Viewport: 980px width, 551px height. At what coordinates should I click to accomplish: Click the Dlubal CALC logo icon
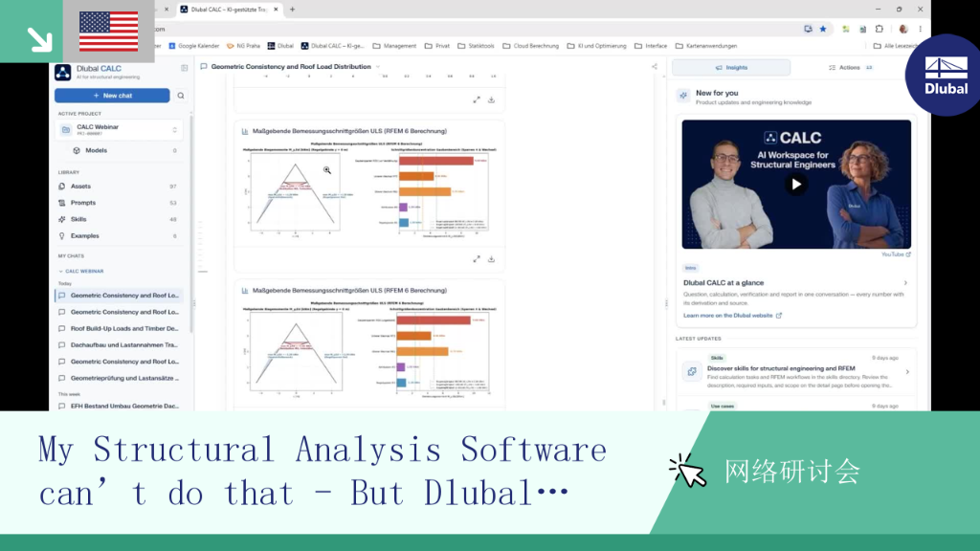[x=62, y=73]
